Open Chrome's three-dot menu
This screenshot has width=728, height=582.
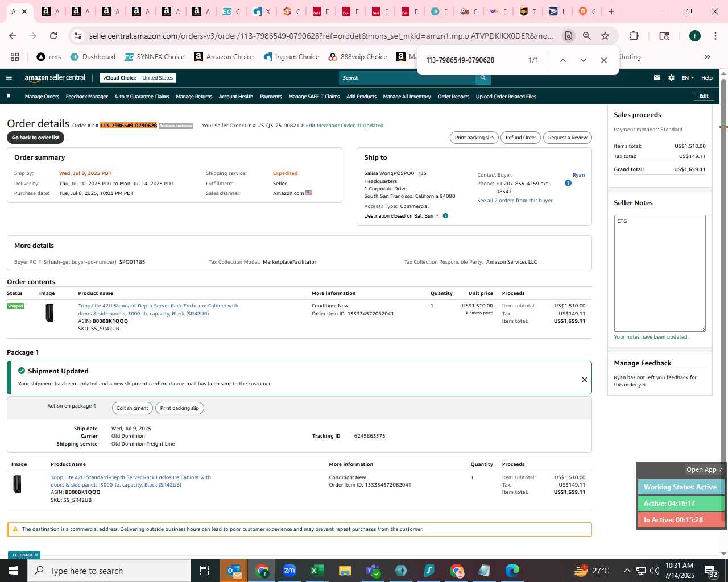pos(715,36)
